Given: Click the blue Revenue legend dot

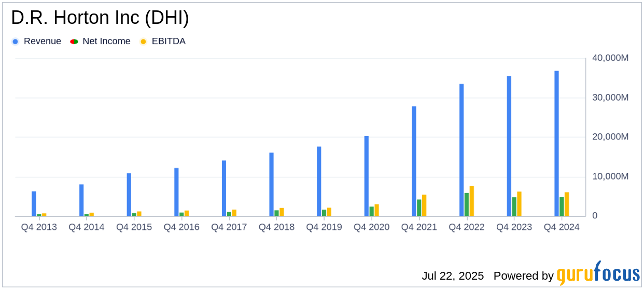Looking at the screenshot, I should (x=16, y=42).
